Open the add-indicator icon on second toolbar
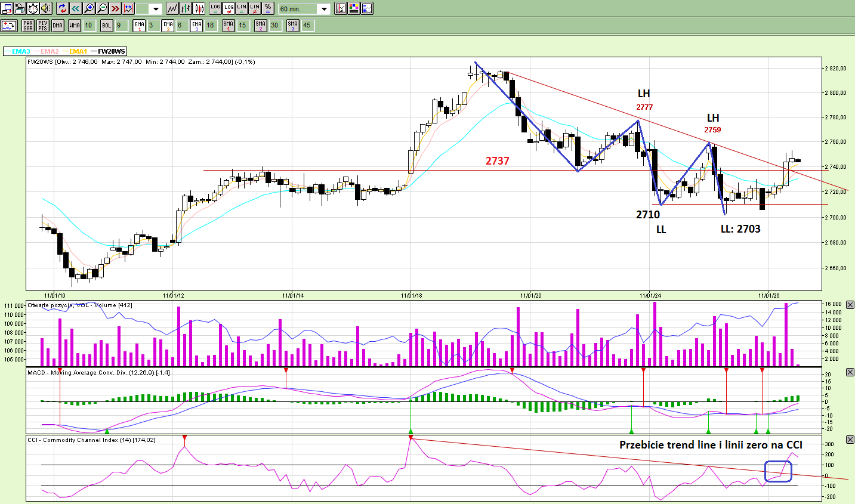This screenshot has height=504, width=855. [x=9, y=25]
